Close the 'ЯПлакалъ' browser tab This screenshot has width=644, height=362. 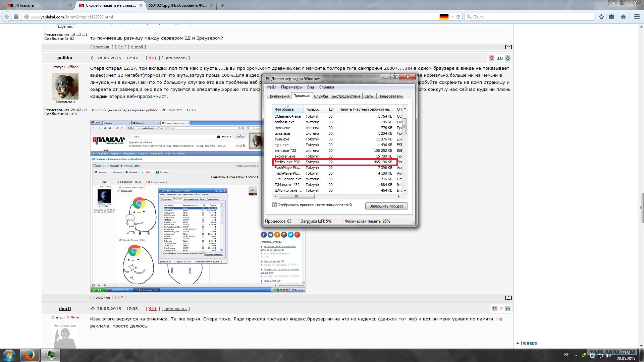pyautogui.click(x=70, y=5)
